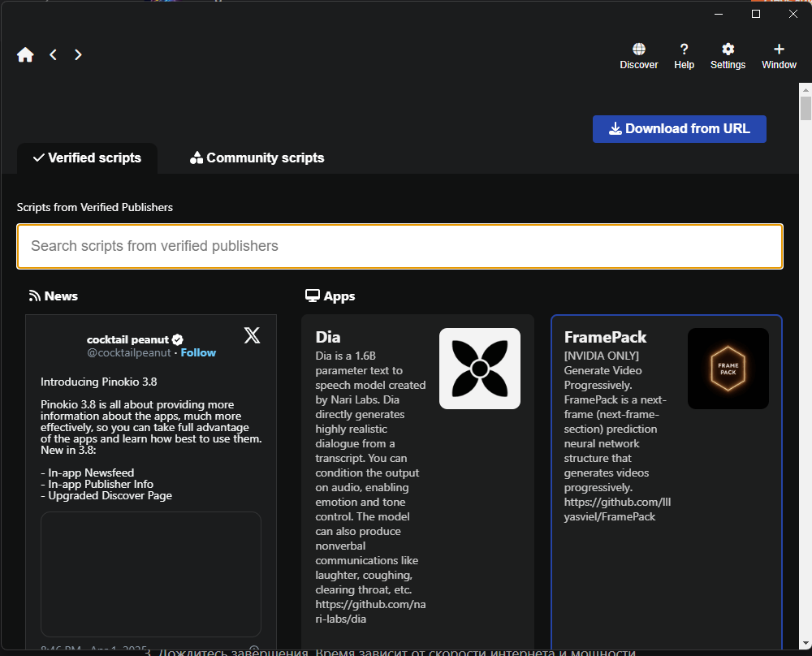812x656 pixels.
Task: Click the Download from URL button
Action: click(x=679, y=129)
